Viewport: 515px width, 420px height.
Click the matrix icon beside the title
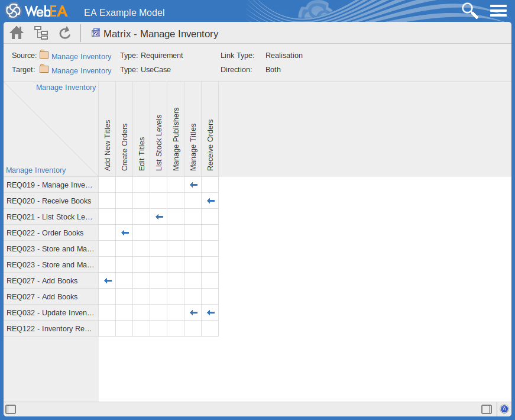click(x=95, y=33)
